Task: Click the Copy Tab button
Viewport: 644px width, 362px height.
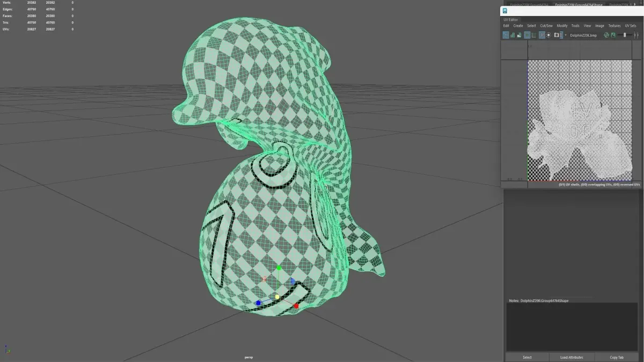Action: (x=617, y=357)
